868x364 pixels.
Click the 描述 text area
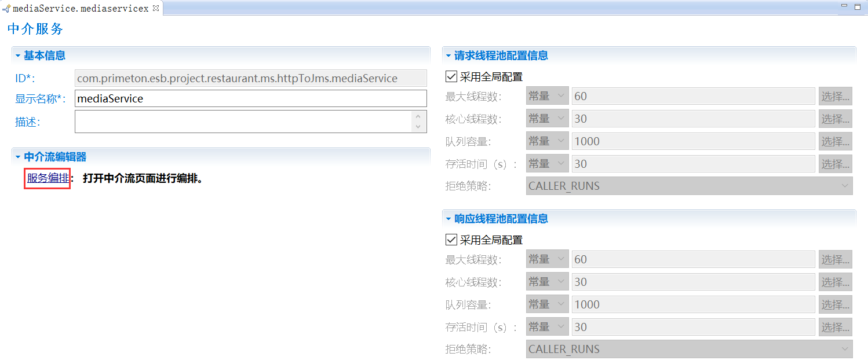(243, 122)
